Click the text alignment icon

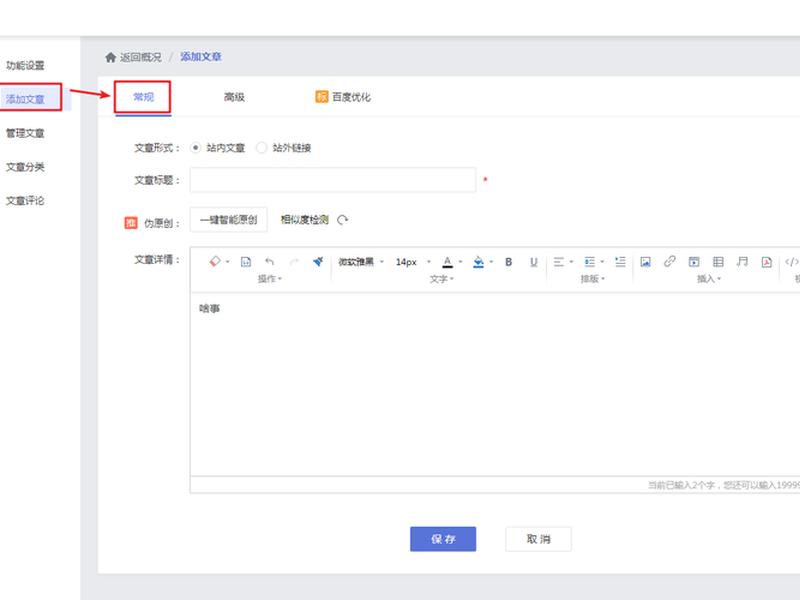point(559,262)
